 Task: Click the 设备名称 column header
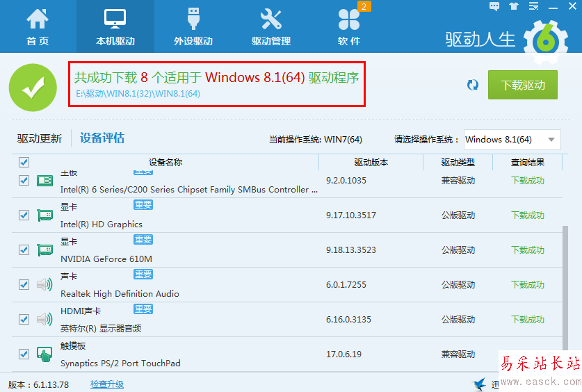click(165, 162)
